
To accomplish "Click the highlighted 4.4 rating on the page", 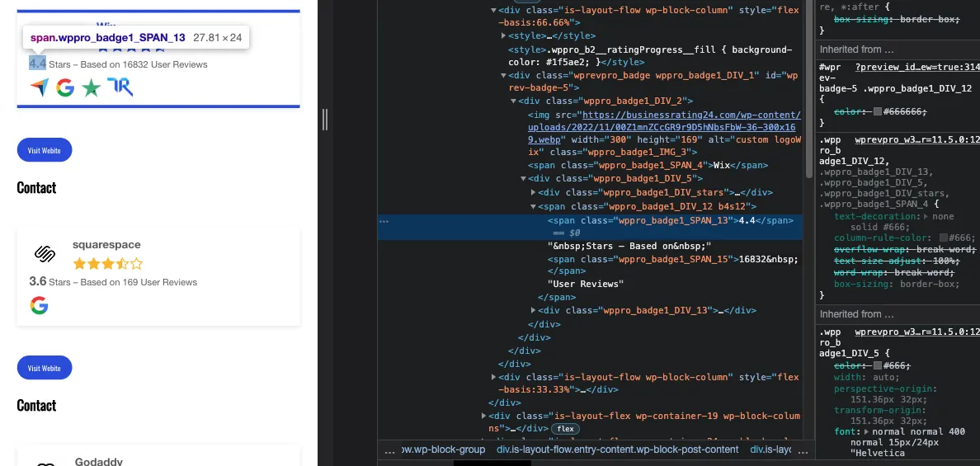I will click(37, 63).
